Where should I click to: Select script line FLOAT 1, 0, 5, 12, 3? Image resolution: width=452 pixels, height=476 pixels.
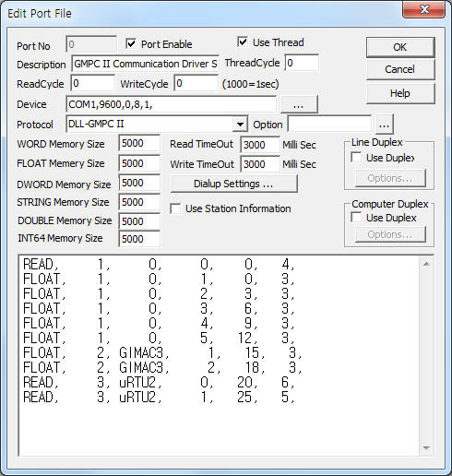point(159,338)
